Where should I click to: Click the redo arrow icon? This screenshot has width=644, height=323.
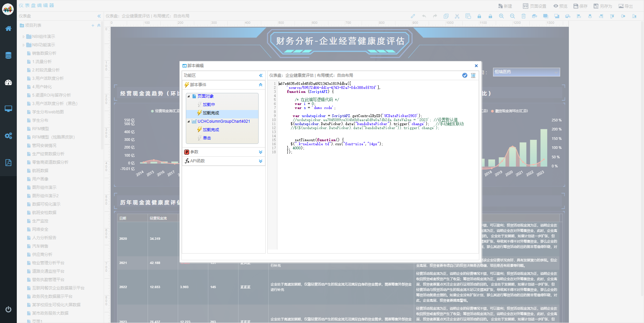click(x=435, y=16)
